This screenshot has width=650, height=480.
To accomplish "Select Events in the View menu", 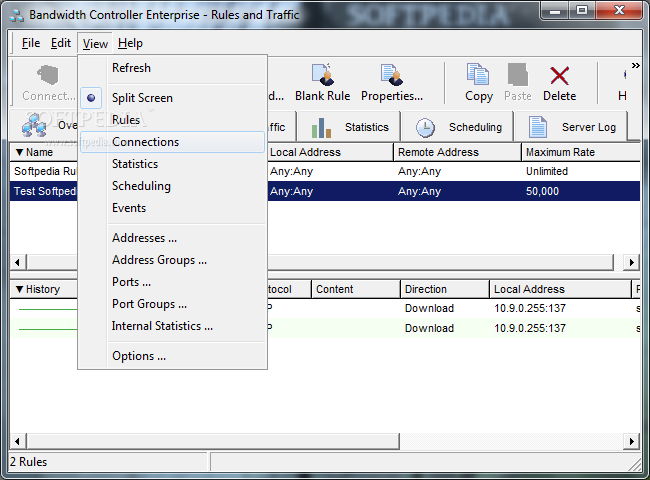I will coord(172,208).
